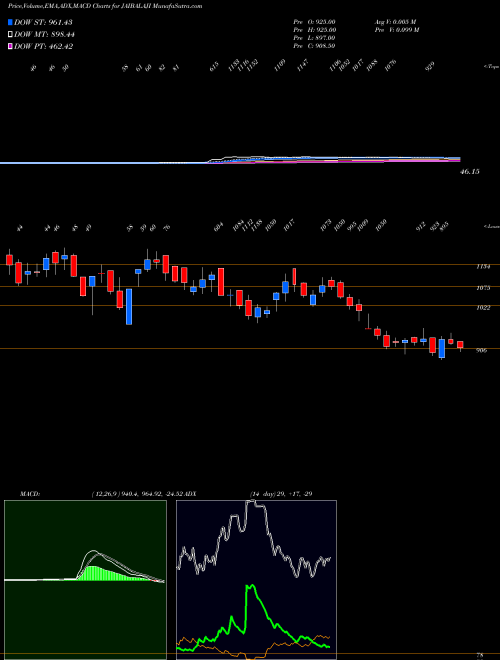Click the white DOW MT legend swatch

pyautogui.click(x=10, y=35)
